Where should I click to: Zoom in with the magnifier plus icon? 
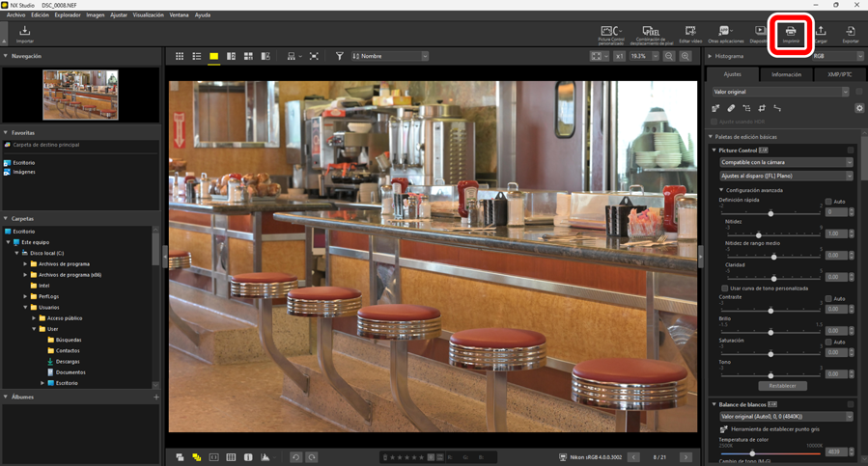pyautogui.click(x=686, y=57)
